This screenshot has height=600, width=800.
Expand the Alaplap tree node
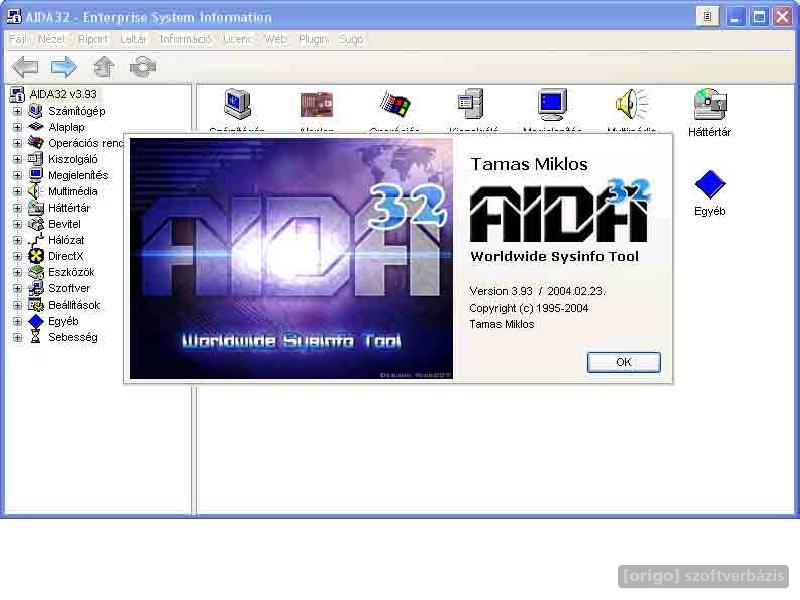coord(17,127)
